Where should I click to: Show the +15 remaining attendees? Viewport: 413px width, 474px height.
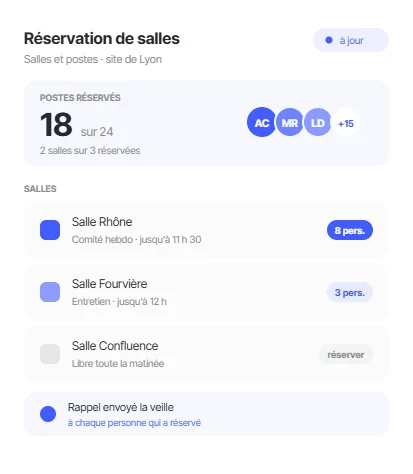(x=346, y=123)
